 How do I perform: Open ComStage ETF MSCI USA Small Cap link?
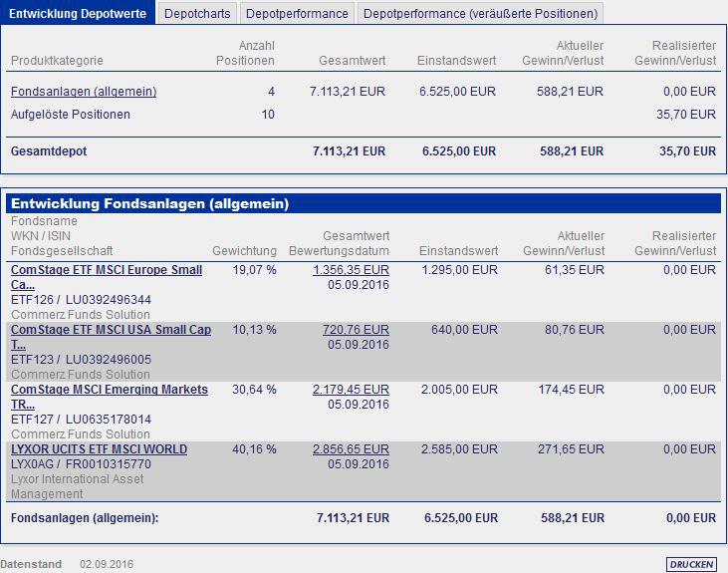tap(111, 337)
